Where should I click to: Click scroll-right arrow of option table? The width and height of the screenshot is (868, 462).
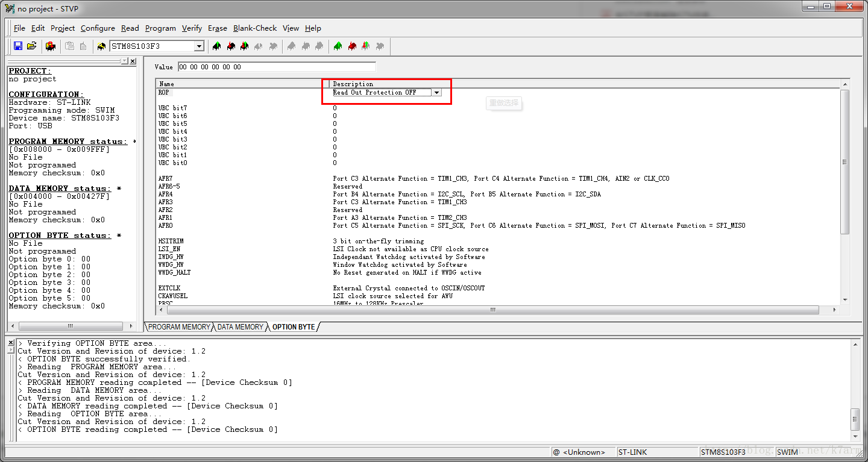835,310
